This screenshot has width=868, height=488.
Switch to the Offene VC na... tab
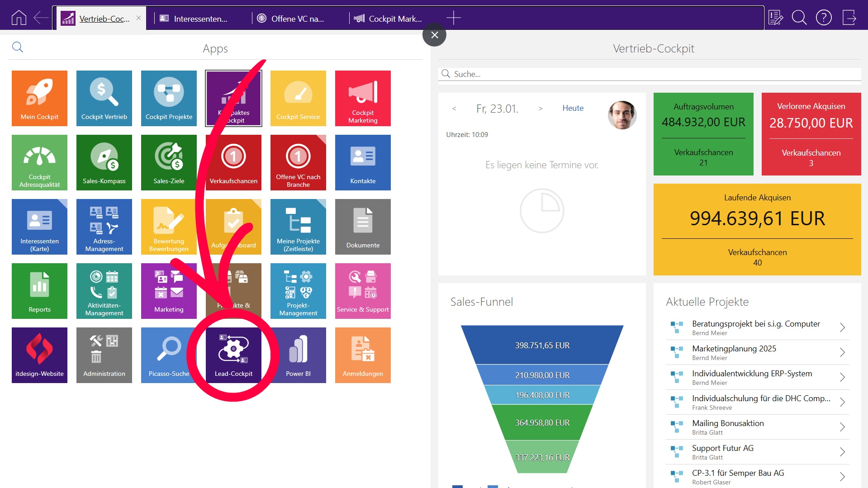(297, 19)
